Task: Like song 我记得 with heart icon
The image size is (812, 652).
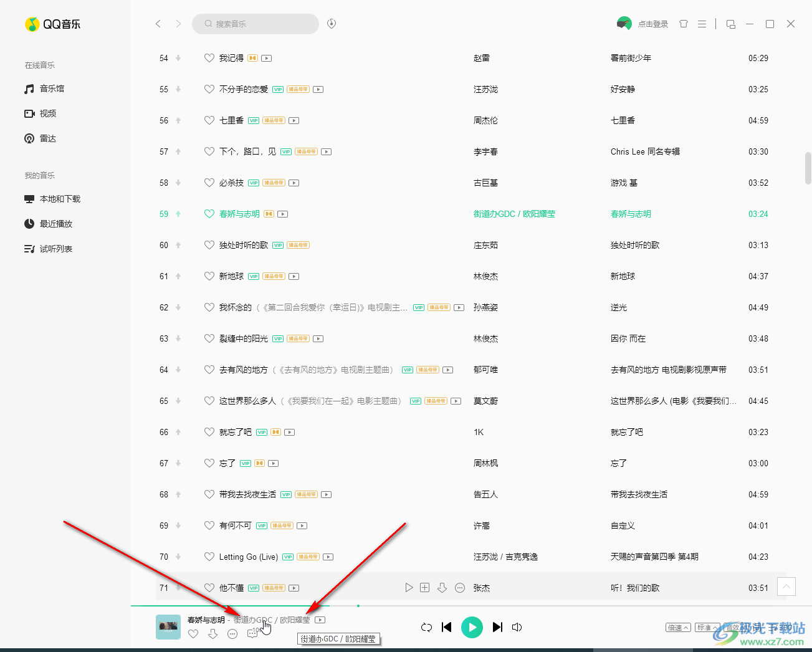Action: tap(209, 58)
